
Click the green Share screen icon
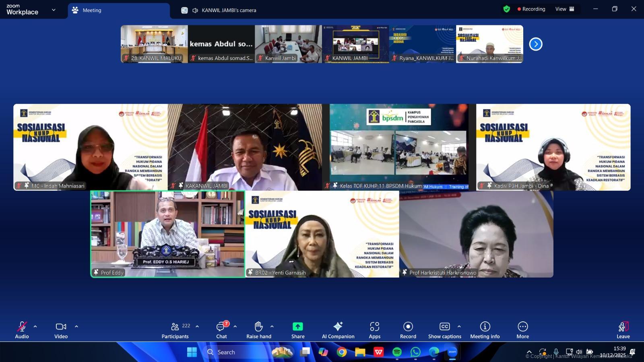coord(298,327)
